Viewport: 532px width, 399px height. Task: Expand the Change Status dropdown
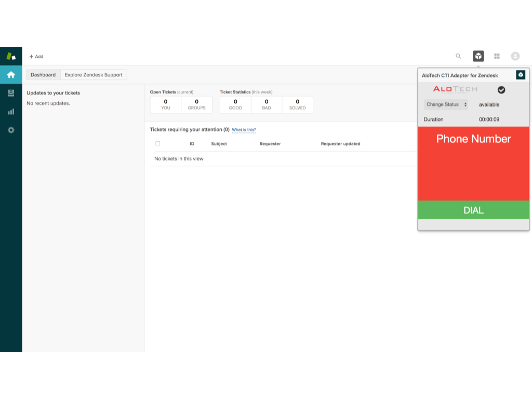pyautogui.click(x=446, y=104)
